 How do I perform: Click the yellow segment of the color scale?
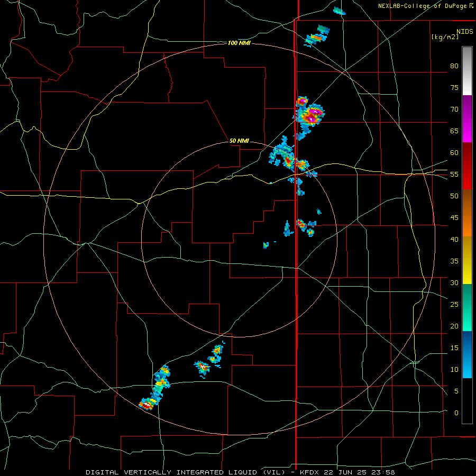(x=467, y=260)
